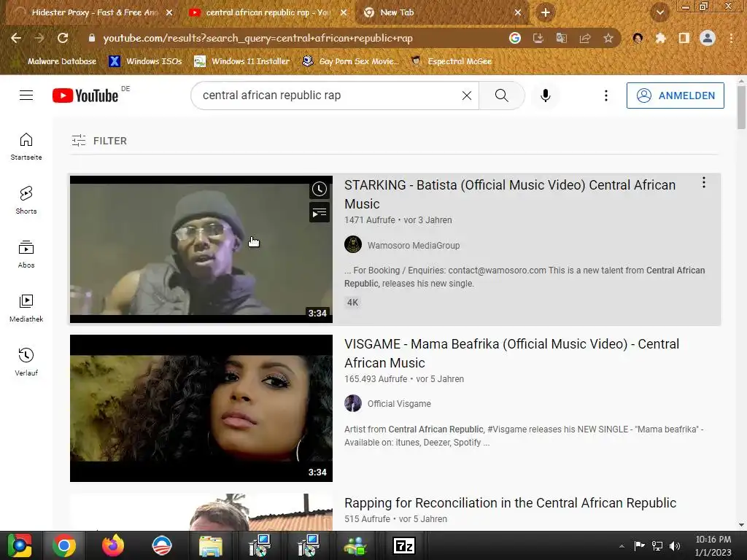The width and height of the screenshot is (747, 560).
Task: Show hidden tray icons arrow
Action: pos(622,546)
